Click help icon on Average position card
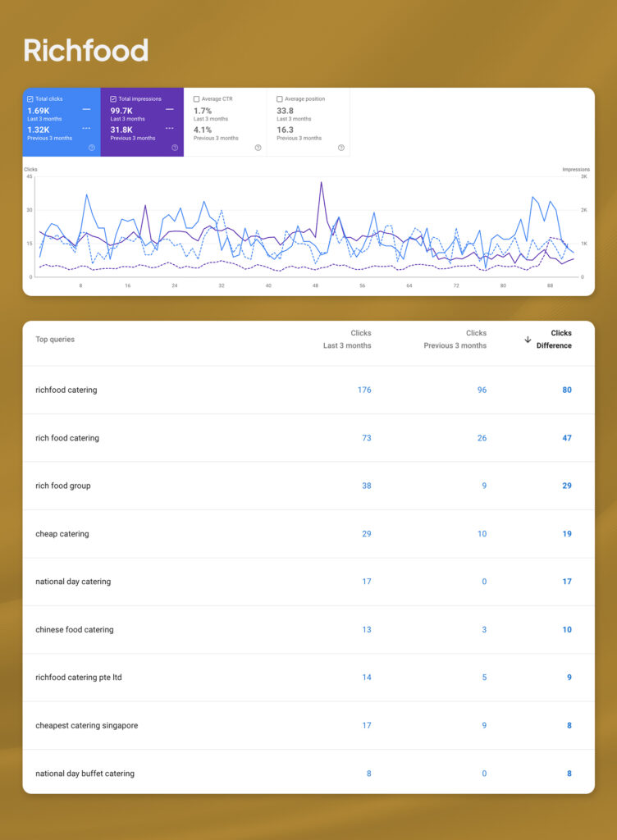Image resolution: width=617 pixels, height=840 pixels. [341, 148]
